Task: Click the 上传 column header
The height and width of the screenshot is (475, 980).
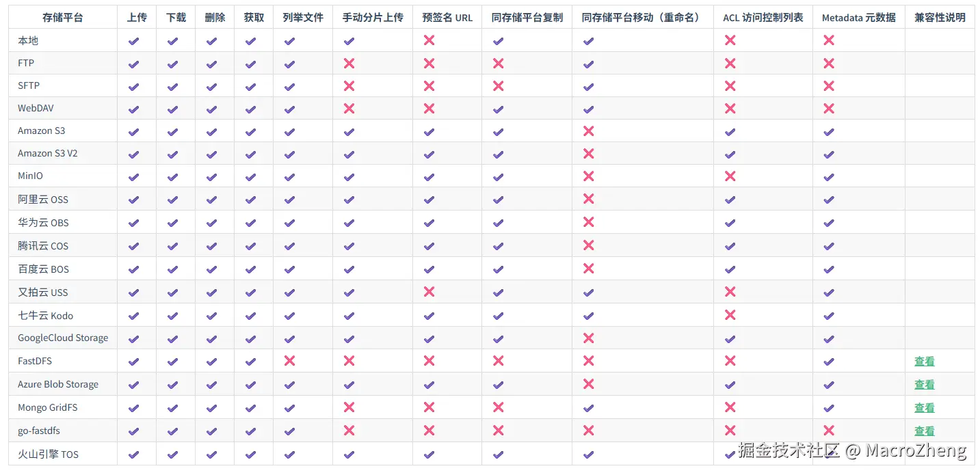Action: point(137,17)
